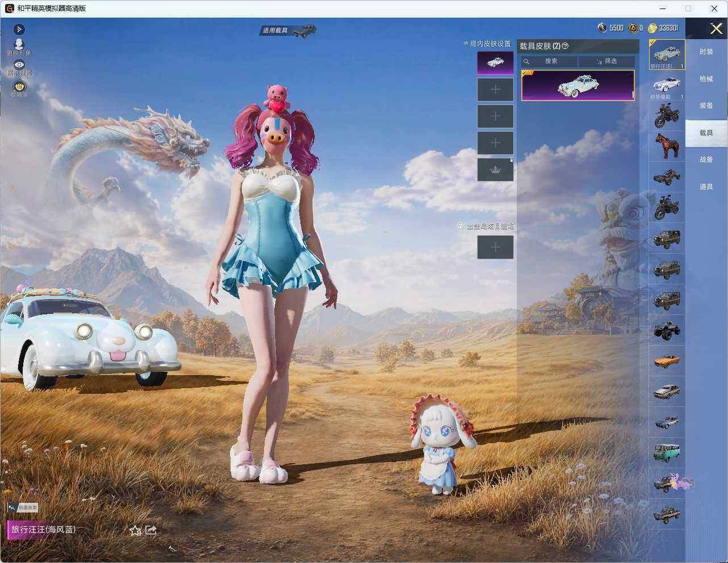Viewport: 728px width, 563px height.
Task: Click the 加速效果 effect tag
Action: (23, 508)
